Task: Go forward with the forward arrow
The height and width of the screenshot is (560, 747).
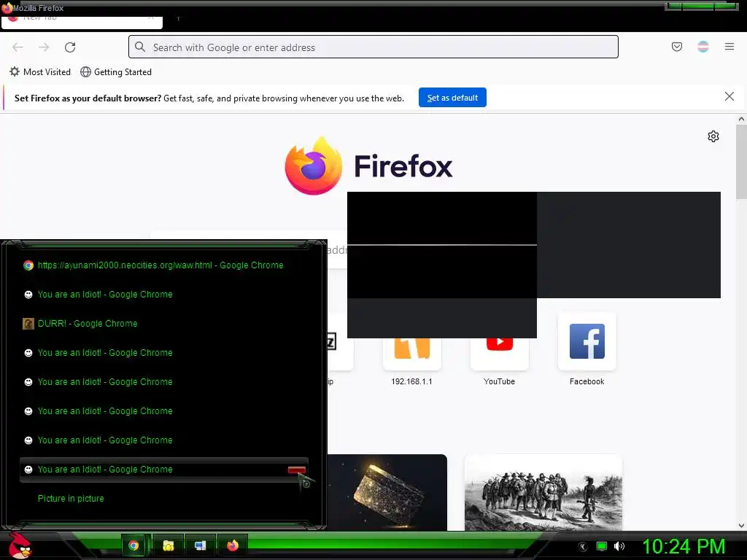Action: point(44,47)
